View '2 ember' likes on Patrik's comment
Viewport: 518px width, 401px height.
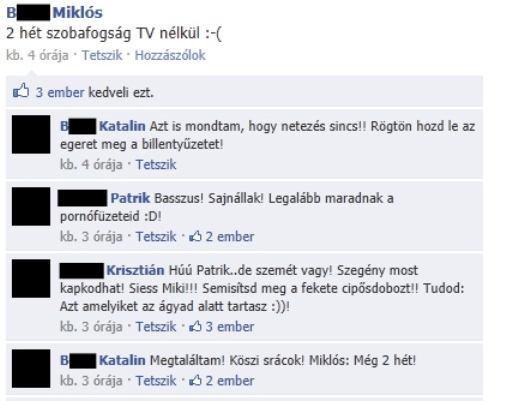230,236
